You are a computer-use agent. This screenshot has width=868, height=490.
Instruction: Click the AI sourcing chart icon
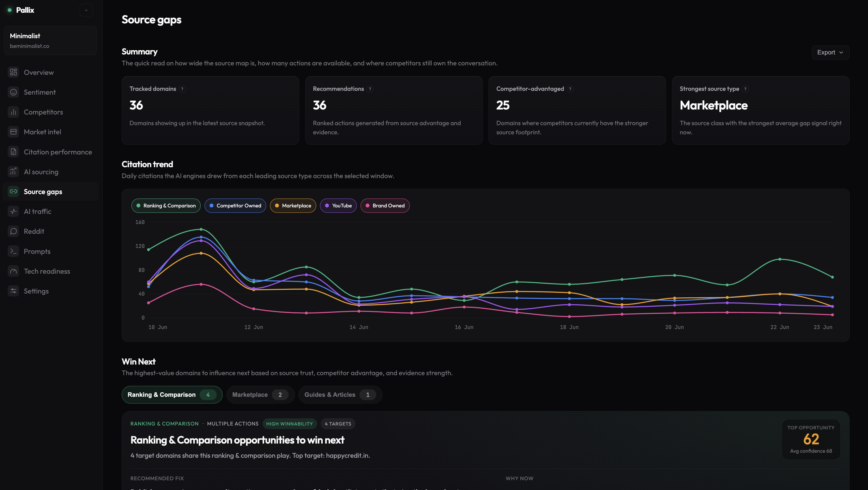(x=14, y=172)
